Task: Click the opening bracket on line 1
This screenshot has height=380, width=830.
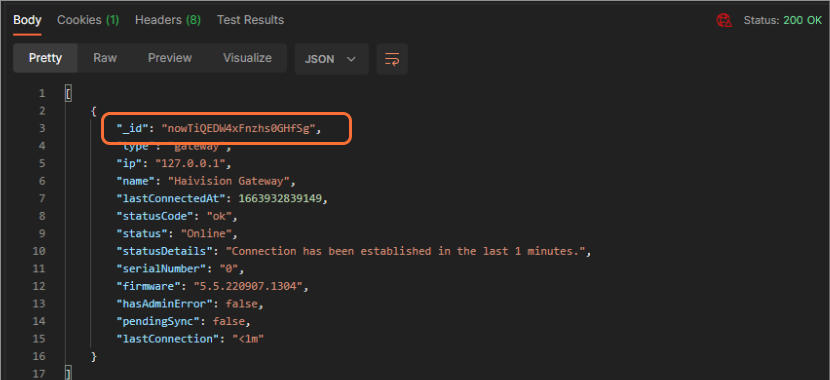Action: (x=68, y=94)
